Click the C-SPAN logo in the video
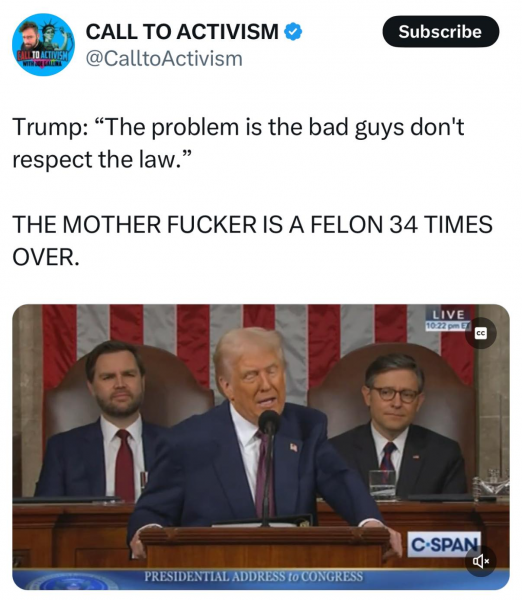The height and width of the screenshot is (600, 522). tap(444, 544)
